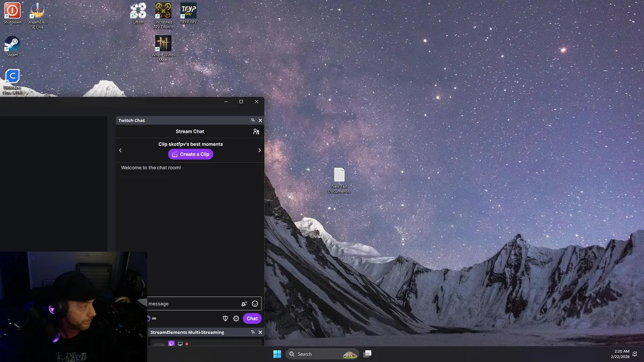
Task: Click the taskbar Search box
Action: 323,354
